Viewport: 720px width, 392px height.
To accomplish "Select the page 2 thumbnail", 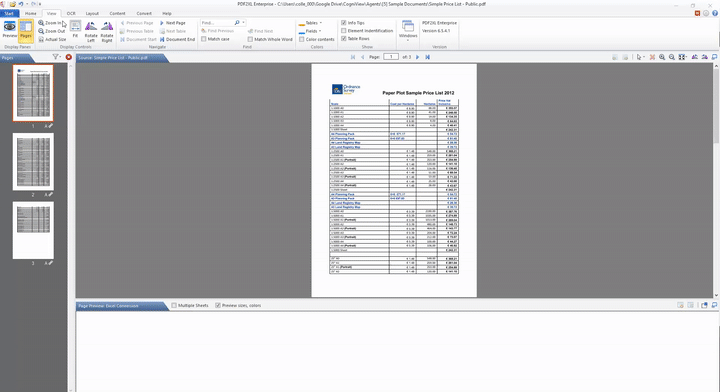I will pyautogui.click(x=33, y=162).
